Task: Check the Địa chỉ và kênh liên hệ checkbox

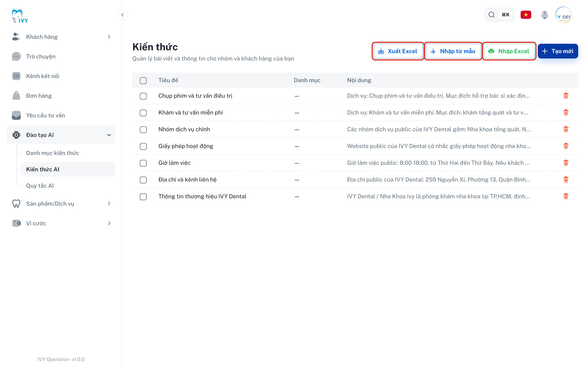Action: pyautogui.click(x=143, y=180)
